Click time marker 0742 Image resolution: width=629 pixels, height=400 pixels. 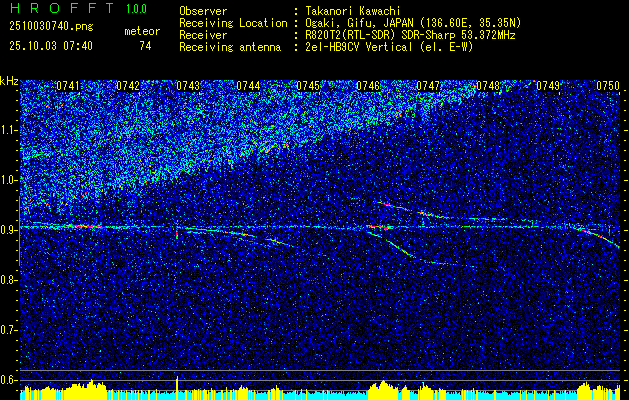(x=128, y=86)
